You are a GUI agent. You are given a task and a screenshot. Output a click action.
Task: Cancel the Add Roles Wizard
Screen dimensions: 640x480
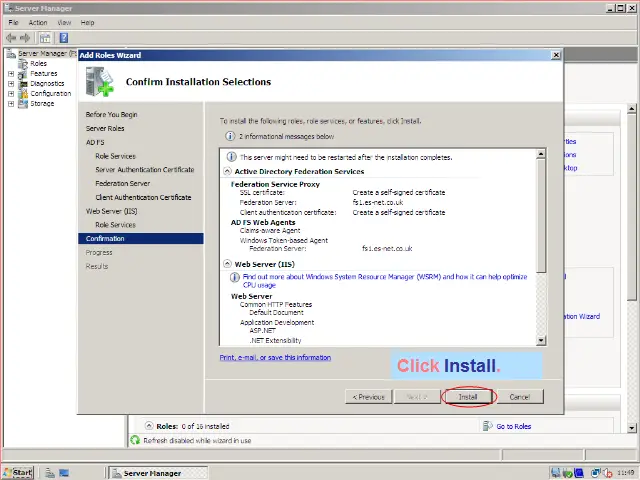click(520, 397)
